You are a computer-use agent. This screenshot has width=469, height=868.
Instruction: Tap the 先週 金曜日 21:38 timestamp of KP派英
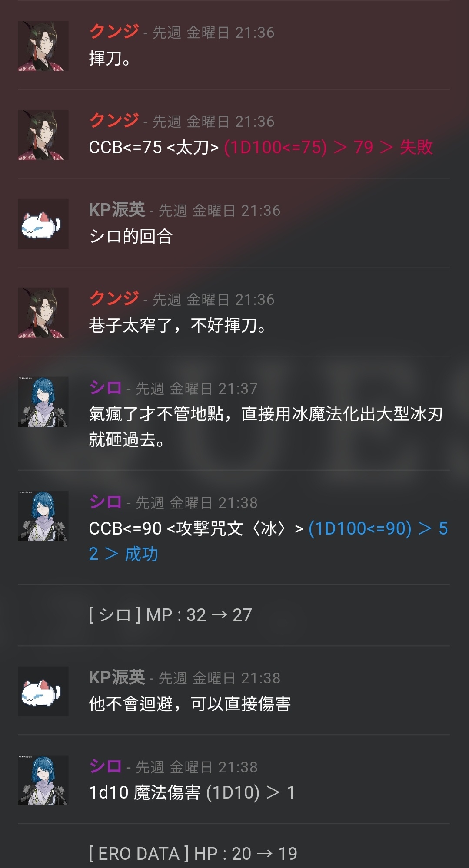tap(220, 678)
